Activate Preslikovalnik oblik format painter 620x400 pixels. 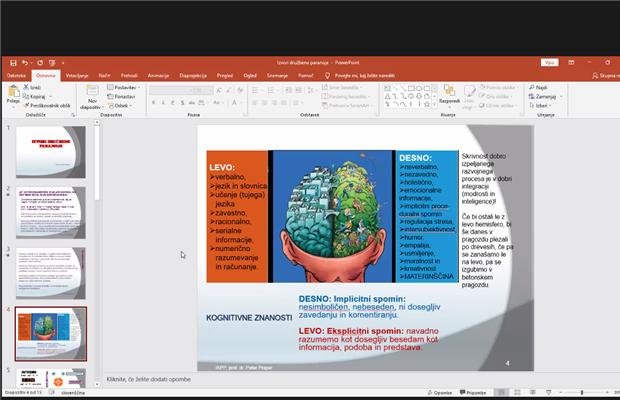coord(47,106)
